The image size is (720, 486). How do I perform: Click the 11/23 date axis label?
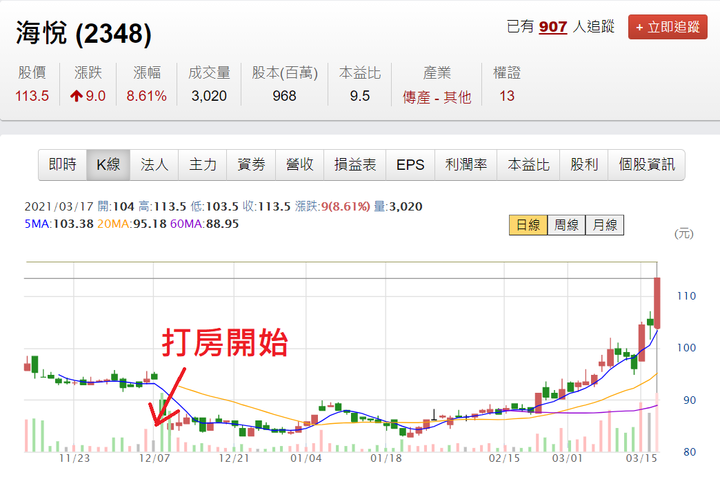tap(74, 458)
